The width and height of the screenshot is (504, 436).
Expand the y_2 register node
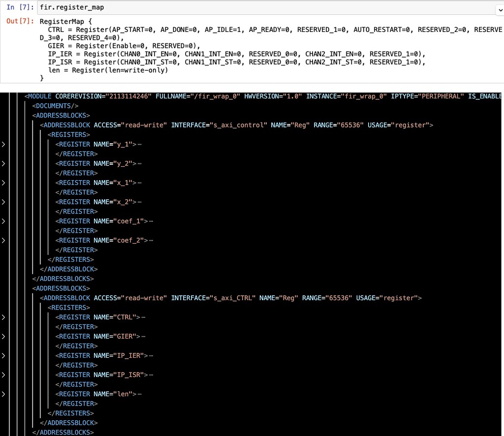point(3,163)
